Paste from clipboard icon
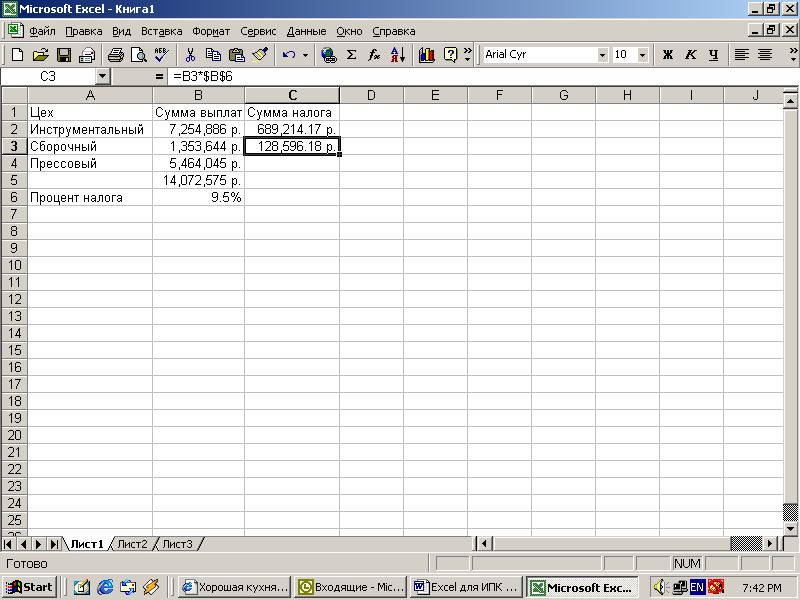The width and height of the screenshot is (800, 600). [237, 55]
